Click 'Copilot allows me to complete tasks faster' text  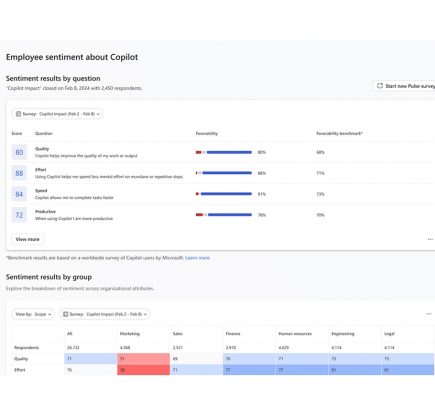[74, 198]
